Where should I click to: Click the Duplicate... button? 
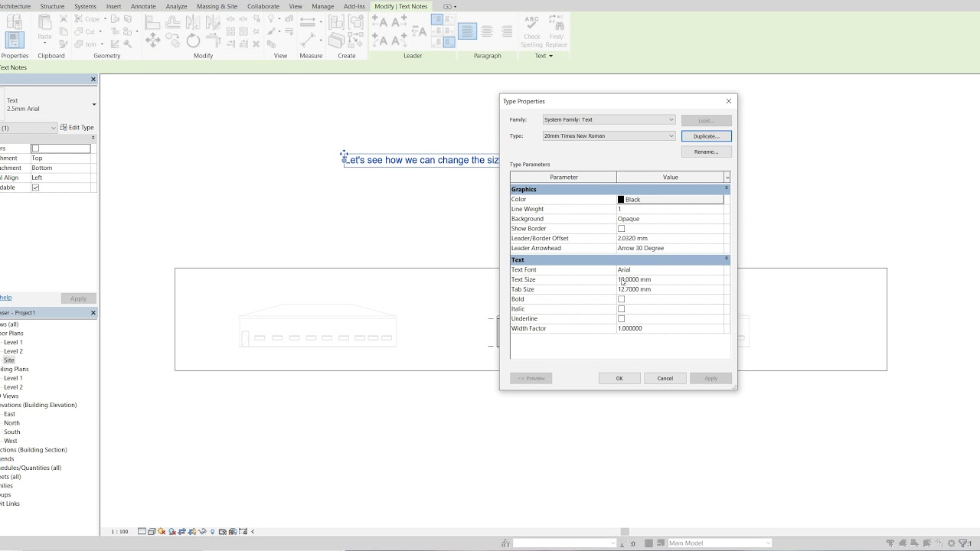(706, 136)
